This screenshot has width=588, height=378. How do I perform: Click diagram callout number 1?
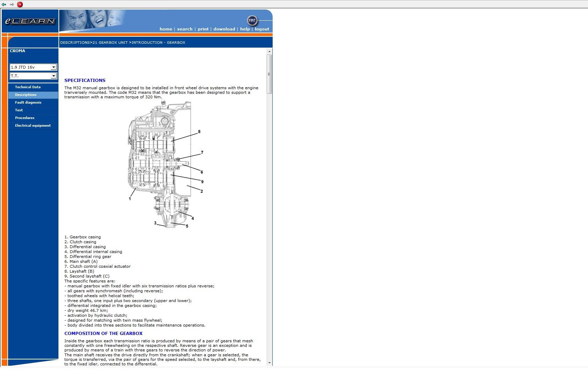click(x=130, y=199)
